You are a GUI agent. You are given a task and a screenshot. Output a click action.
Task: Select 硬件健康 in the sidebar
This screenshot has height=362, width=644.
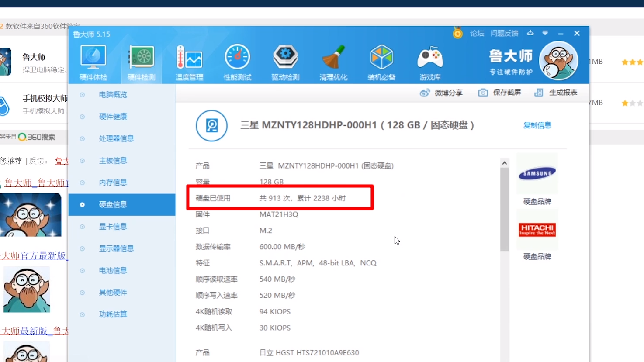point(122,117)
